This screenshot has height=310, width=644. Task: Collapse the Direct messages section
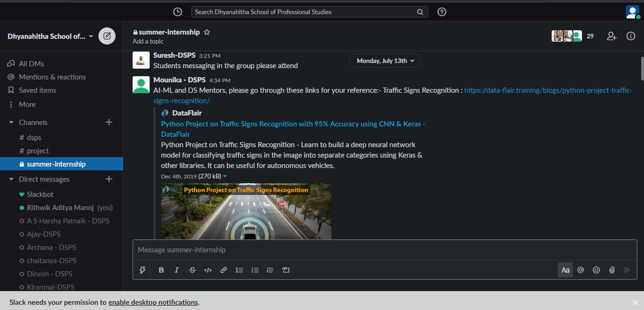tap(11, 179)
